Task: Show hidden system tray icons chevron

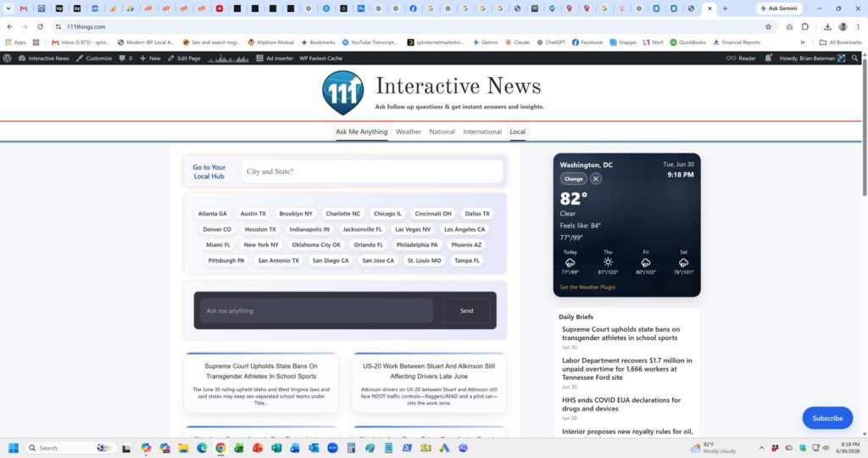Action: [x=761, y=448]
